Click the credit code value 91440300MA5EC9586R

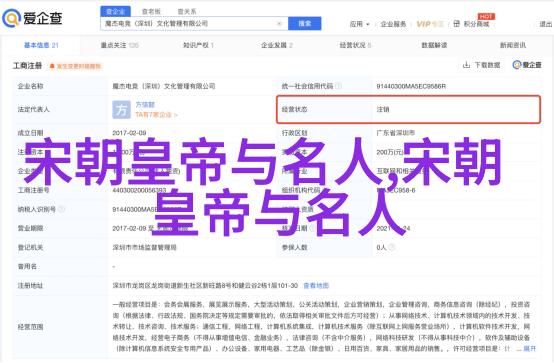(x=411, y=86)
